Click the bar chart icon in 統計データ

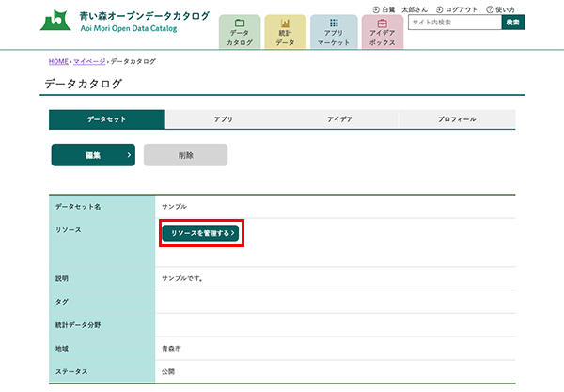coord(285,24)
